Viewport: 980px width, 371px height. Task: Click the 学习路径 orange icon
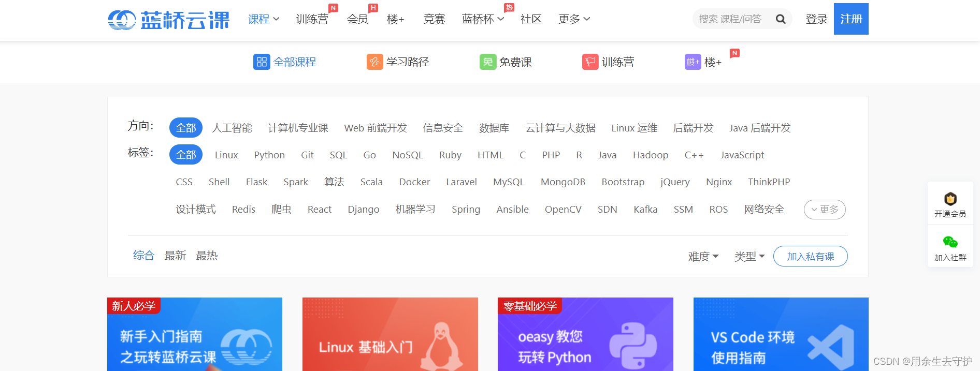(374, 62)
